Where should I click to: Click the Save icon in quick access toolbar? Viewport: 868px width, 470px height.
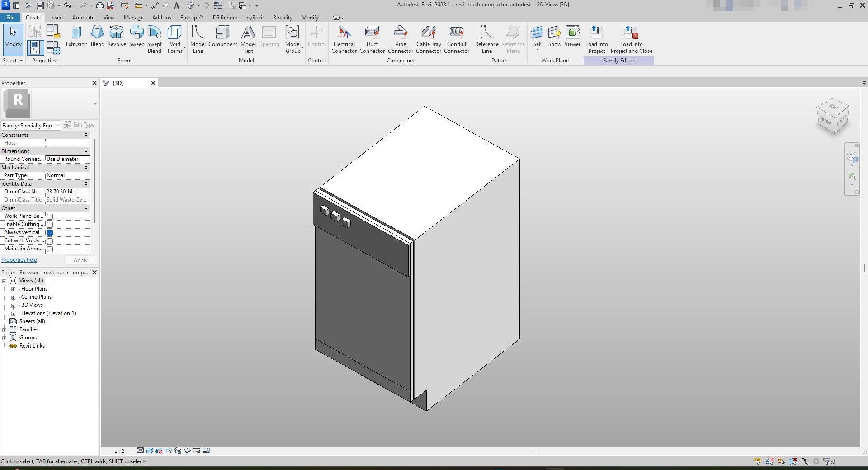[40, 5]
